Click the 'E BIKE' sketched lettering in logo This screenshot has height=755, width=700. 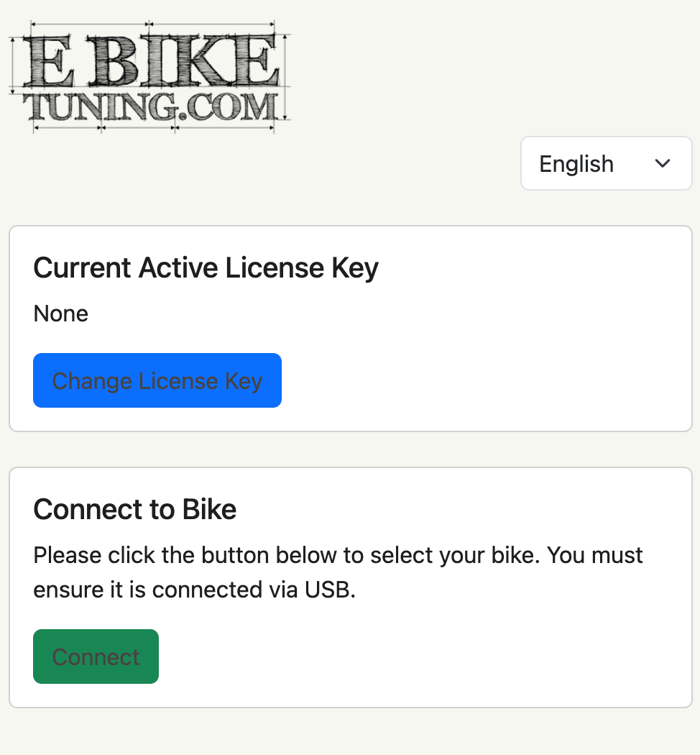coord(150,60)
